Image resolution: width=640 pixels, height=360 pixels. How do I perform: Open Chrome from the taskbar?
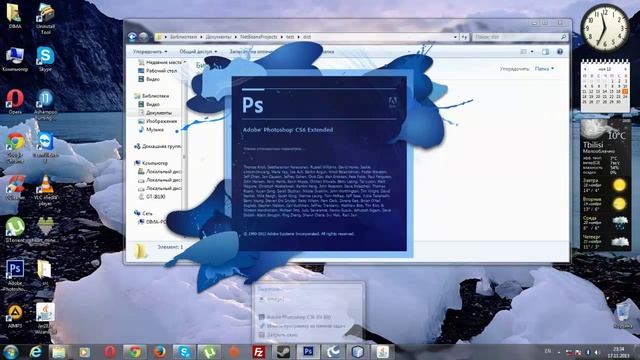(x=134, y=352)
